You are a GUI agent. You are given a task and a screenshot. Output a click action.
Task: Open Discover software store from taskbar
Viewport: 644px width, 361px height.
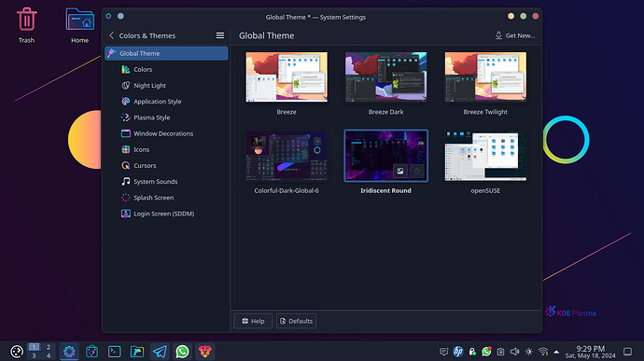pyautogui.click(x=92, y=352)
